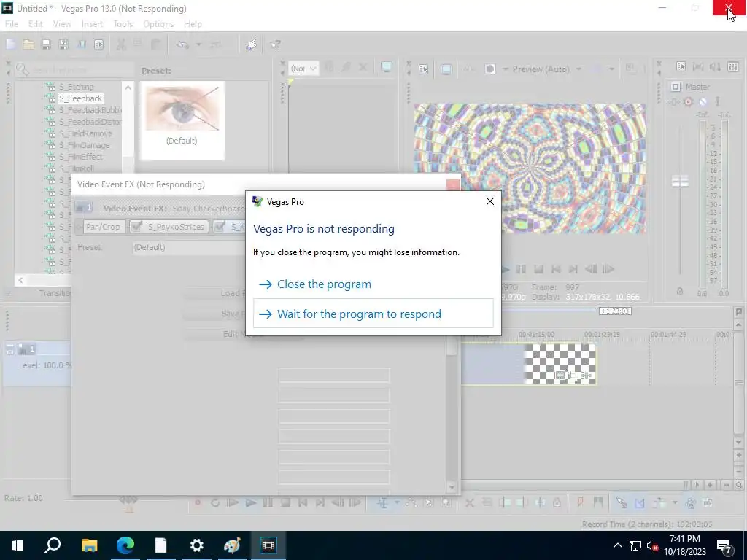Select S_FilmDamage in the effects list
This screenshot has height=560, width=747.
[x=85, y=145]
